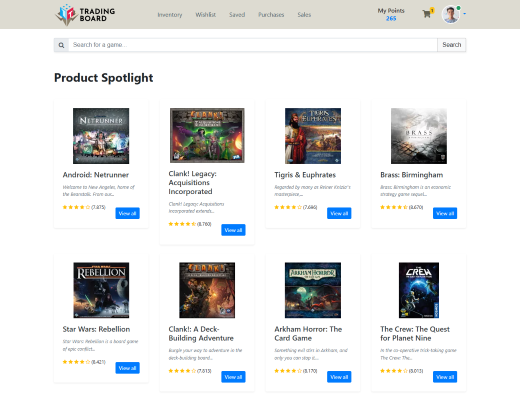The image size is (520, 409).
Task: Click the Product Spotlight heading
Action: point(104,78)
